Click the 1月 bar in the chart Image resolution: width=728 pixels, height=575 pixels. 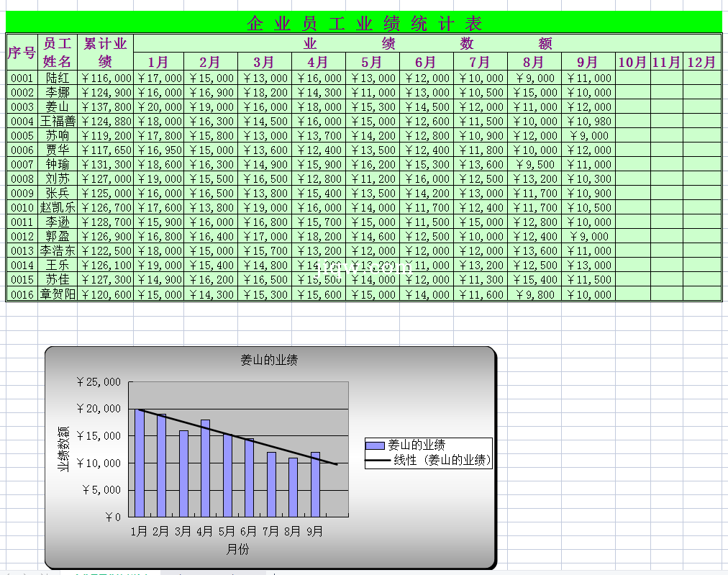coord(140,463)
